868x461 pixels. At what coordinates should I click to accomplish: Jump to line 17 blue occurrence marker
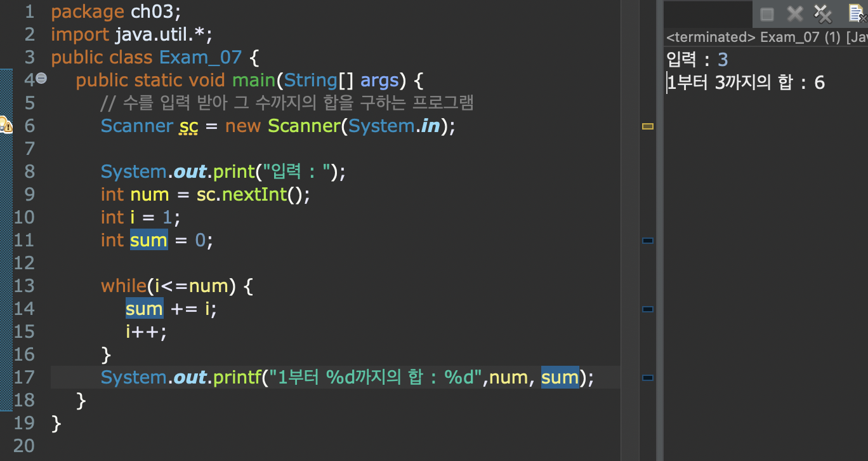point(647,378)
